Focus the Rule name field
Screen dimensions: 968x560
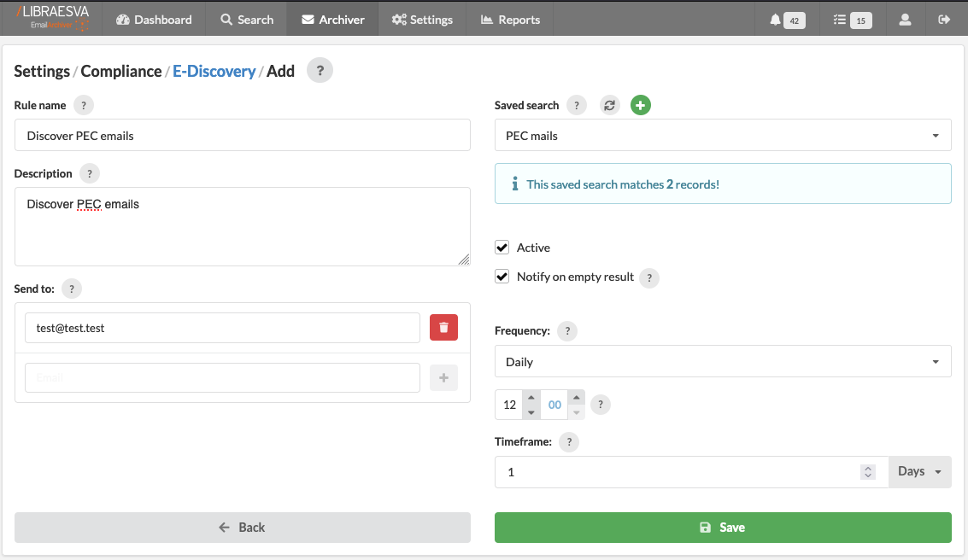point(242,135)
